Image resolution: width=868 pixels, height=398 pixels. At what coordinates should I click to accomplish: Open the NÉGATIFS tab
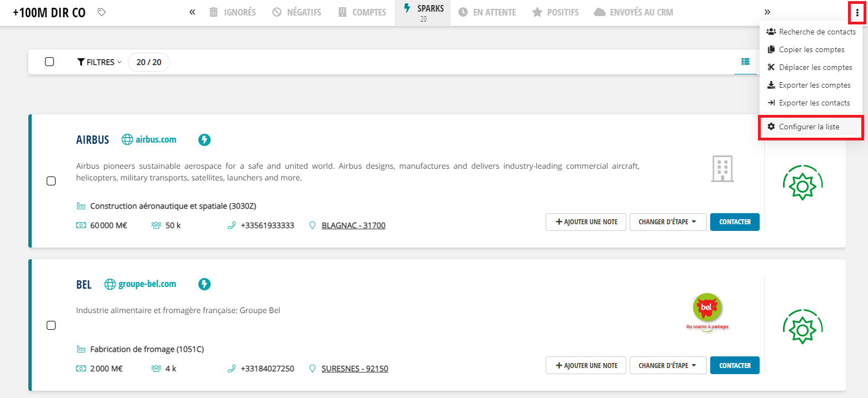tap(297, 12)
